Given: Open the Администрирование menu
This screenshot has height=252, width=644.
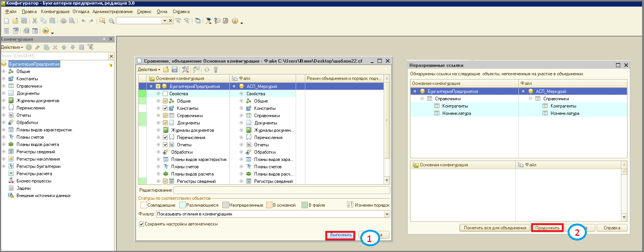Looking at the screenshot, I should (113, 12).
